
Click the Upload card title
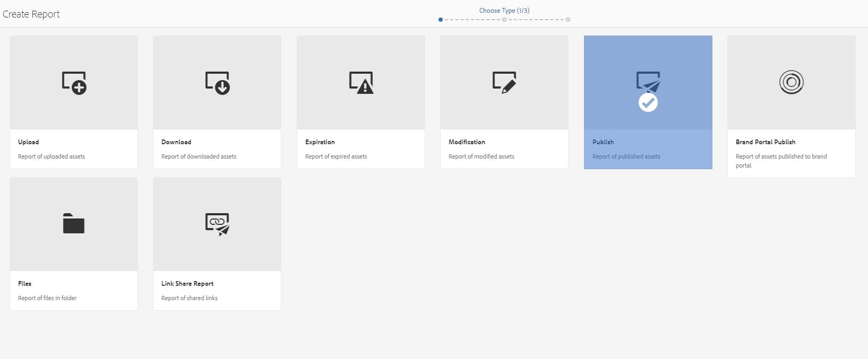29,142
